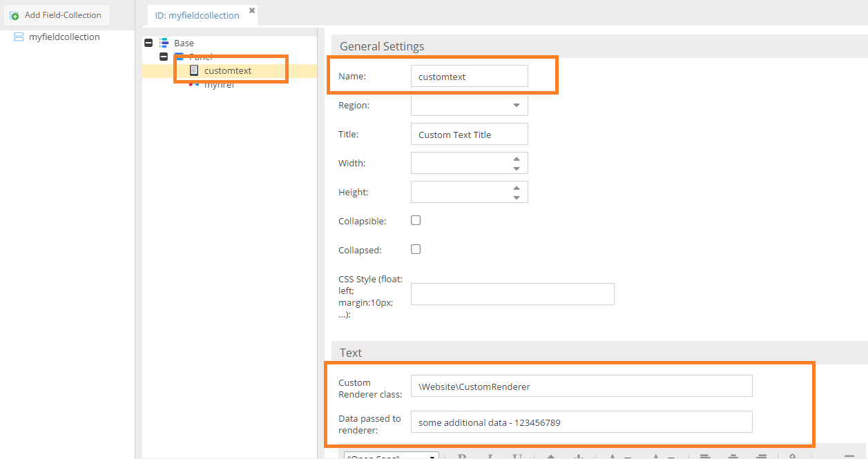The height and width of the screenshot is (459, 868).
Task: Open the Region dropdown
Action: point(516,106)
